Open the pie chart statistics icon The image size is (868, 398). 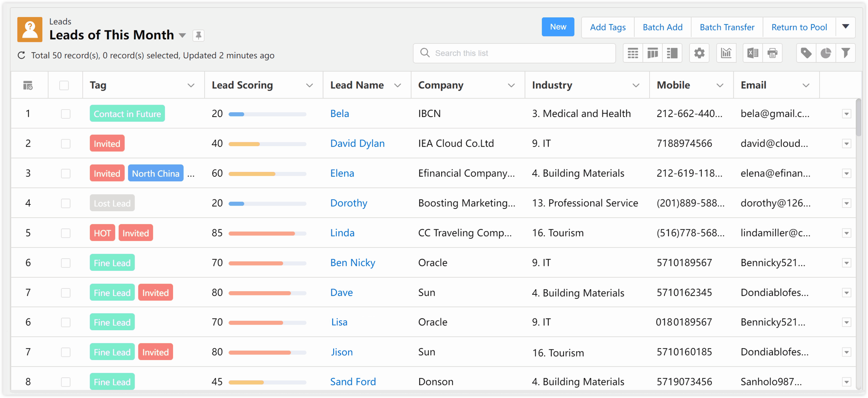826,53
